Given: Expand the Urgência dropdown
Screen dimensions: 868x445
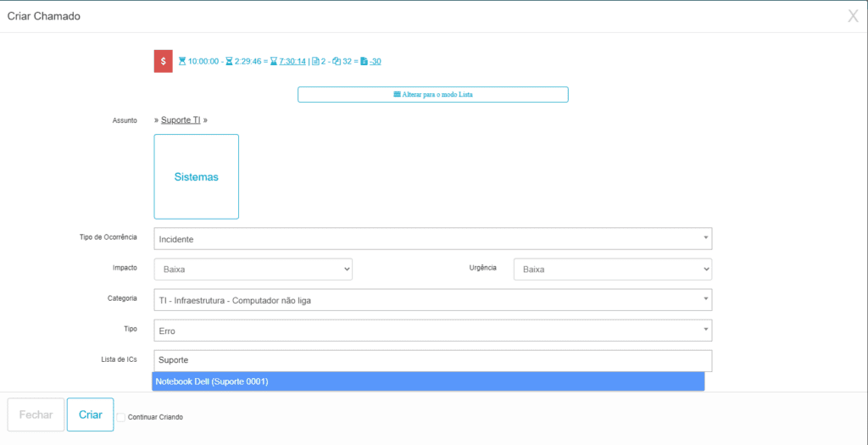Looking at the screenshot, I should 613,269.
